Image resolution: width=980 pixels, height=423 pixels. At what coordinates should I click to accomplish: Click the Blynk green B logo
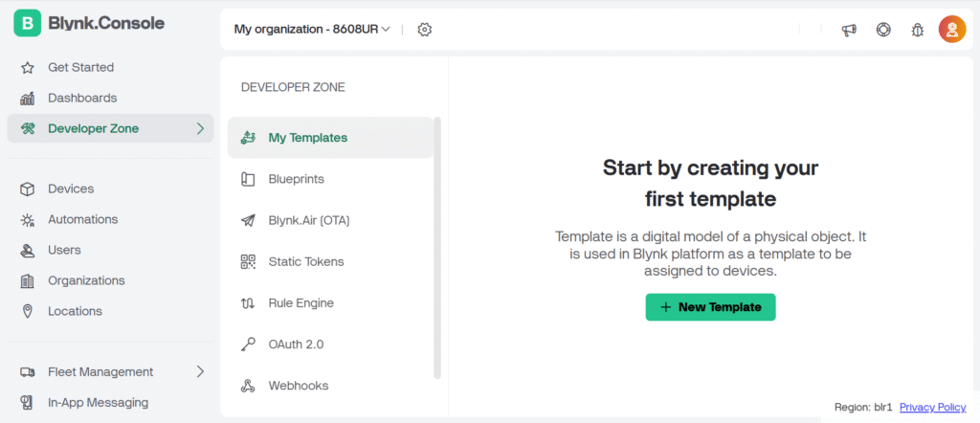(27, 24)
